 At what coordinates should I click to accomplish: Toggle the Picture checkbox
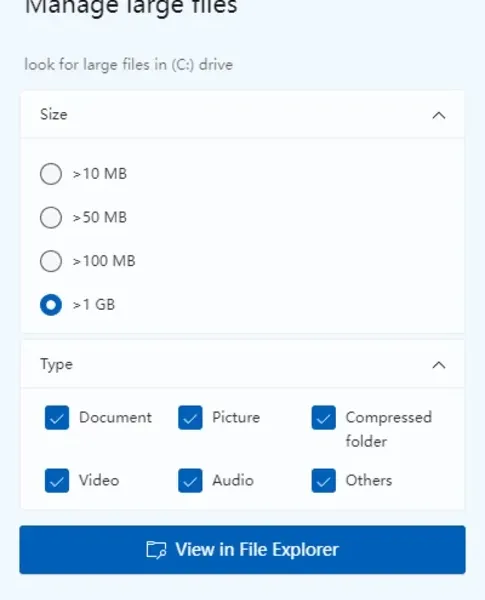tap(190, 417)
